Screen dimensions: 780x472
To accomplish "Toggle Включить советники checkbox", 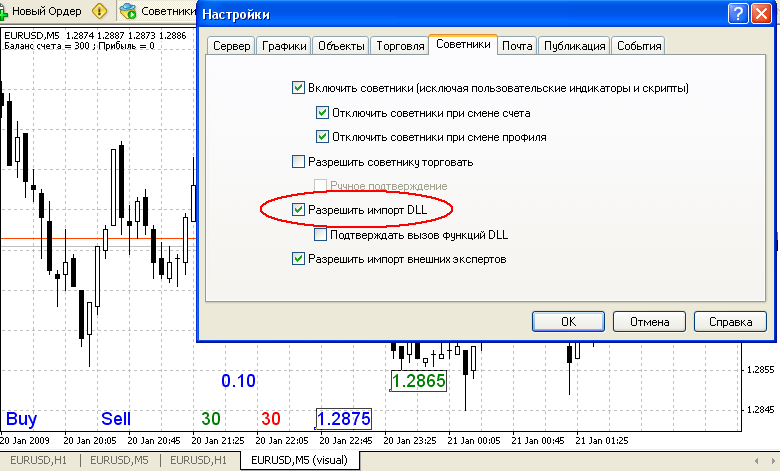I will coord(298,88).
